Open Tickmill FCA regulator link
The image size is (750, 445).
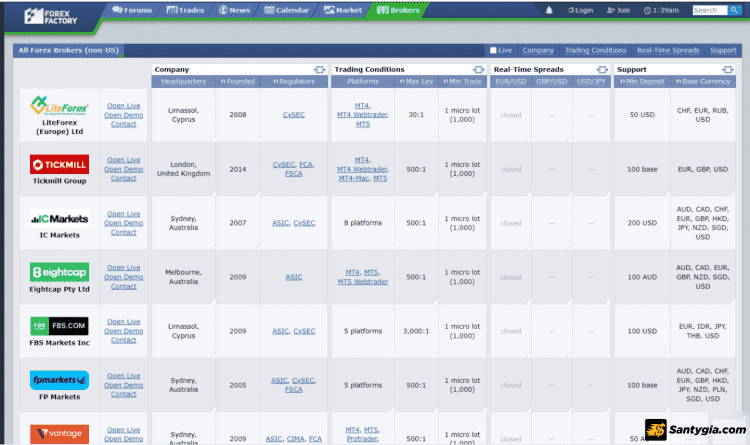point(306,165)
